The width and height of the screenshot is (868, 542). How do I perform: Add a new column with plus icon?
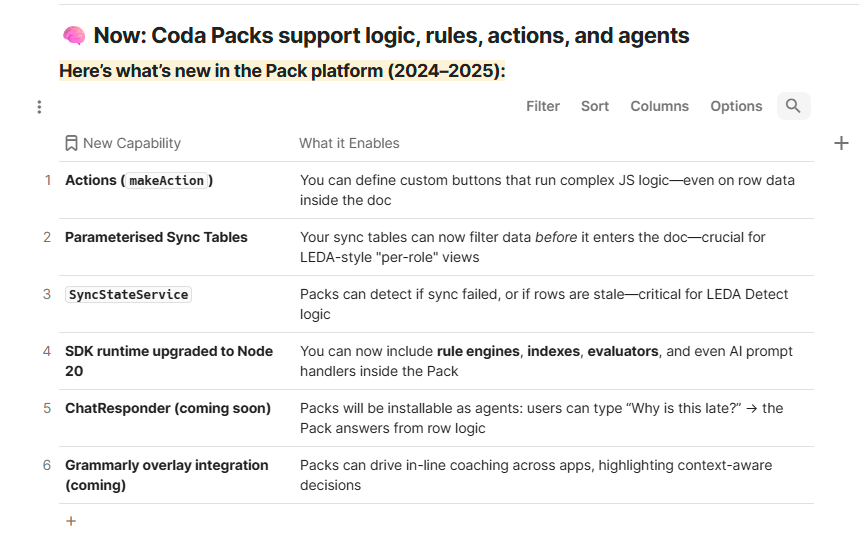(x=841, y=143)
